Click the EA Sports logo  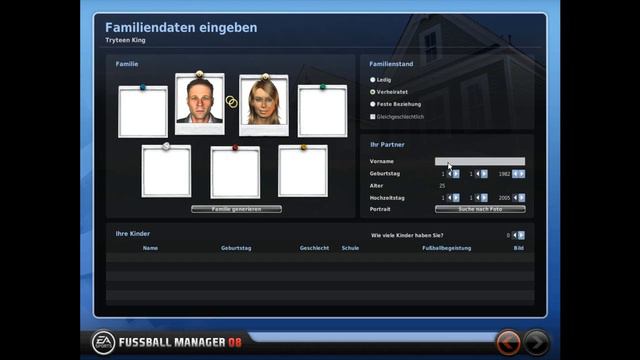pyautogui.click(x=103, y=342)
